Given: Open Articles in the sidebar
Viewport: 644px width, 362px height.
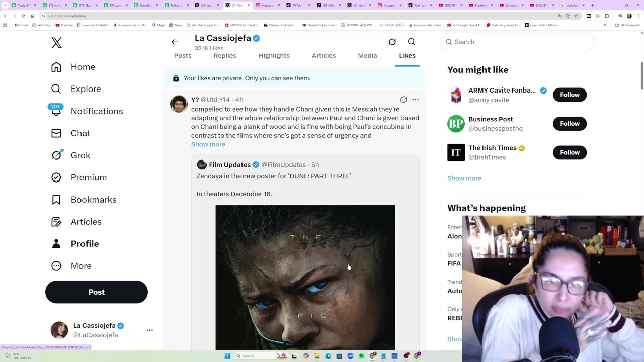Looking at the screenshot, I should [x=76, y=222].
